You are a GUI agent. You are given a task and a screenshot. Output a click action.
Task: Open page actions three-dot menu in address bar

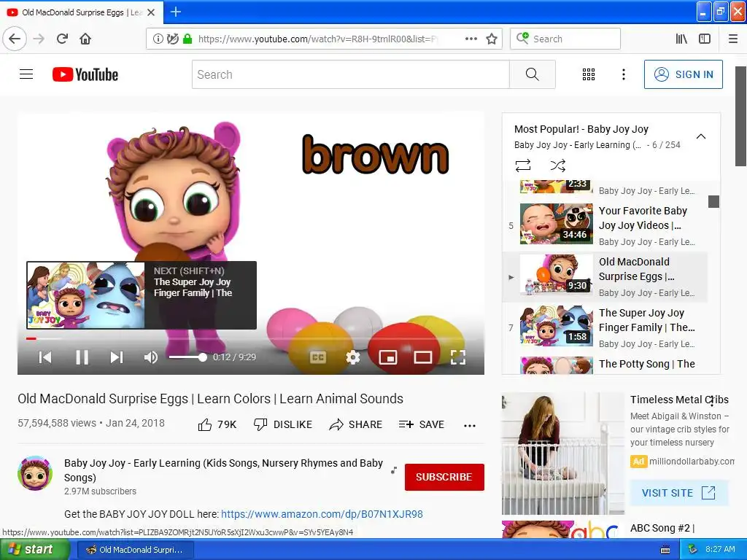coord(471,39)
